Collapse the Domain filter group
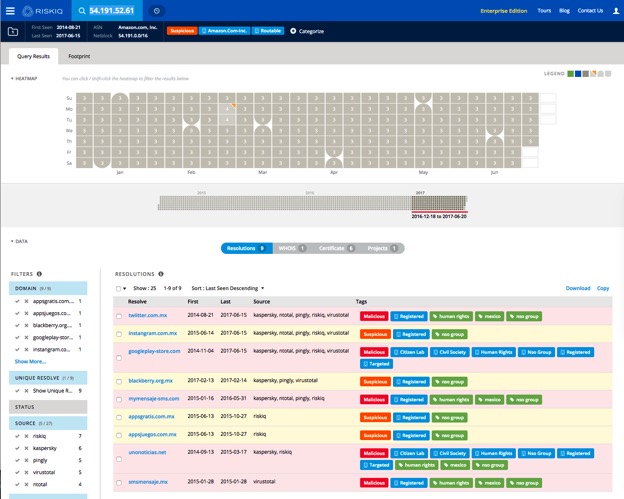Image resolution: width=624 pixels, height=499 pixels. (x=48, y=288)
